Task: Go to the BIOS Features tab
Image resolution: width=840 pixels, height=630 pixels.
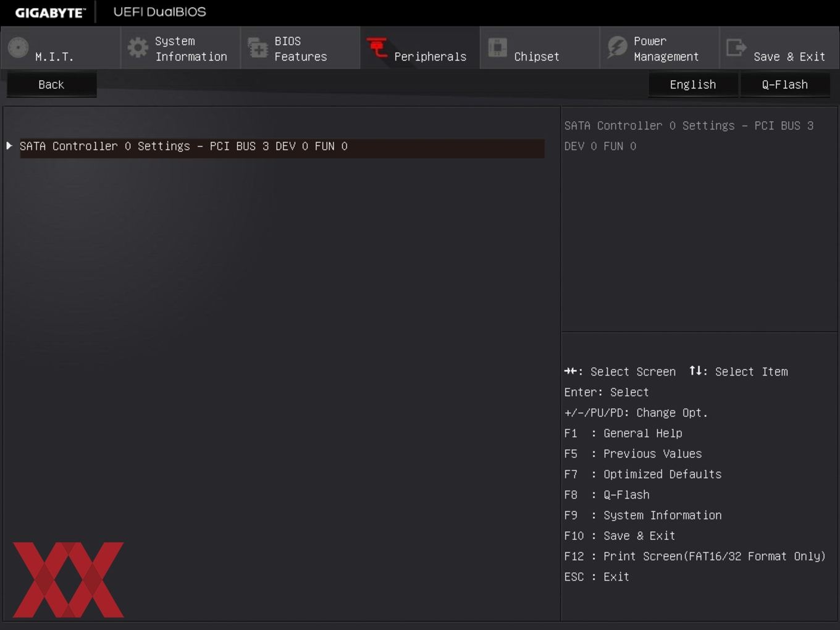Action: (x=300, y=48)
